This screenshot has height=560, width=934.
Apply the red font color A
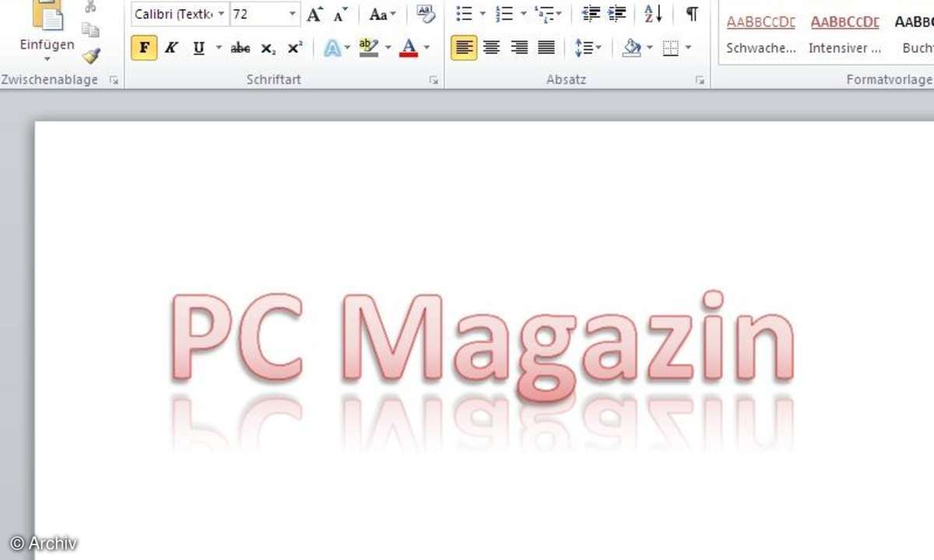point(409,48)
